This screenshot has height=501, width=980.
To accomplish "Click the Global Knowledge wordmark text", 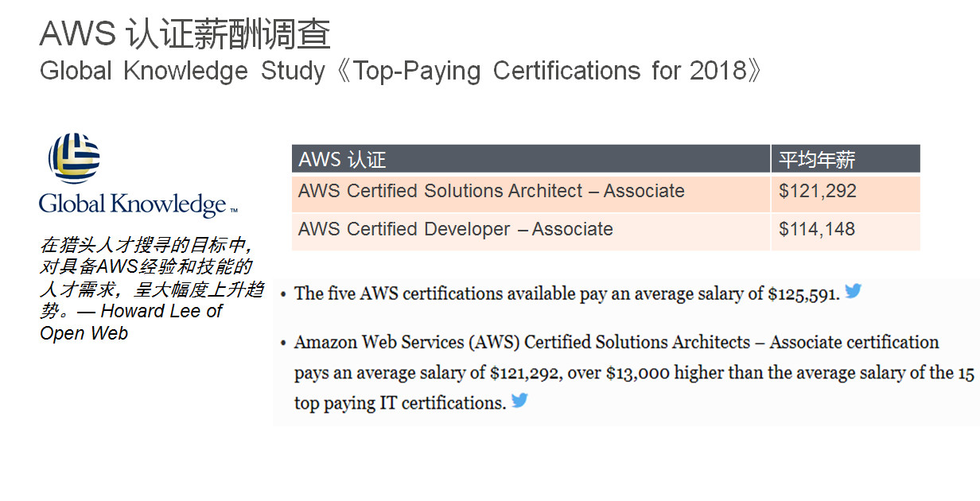I will click(138, 204).
